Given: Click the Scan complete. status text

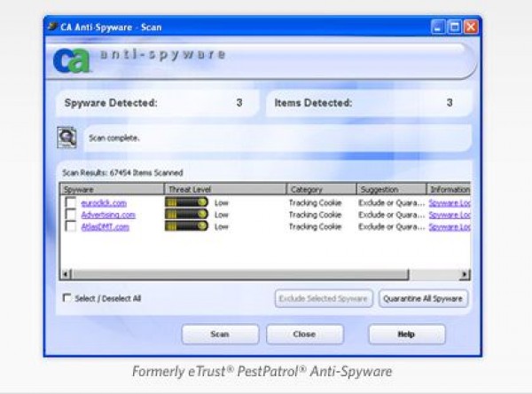Looking at the screenshot, I should [114, 138].
